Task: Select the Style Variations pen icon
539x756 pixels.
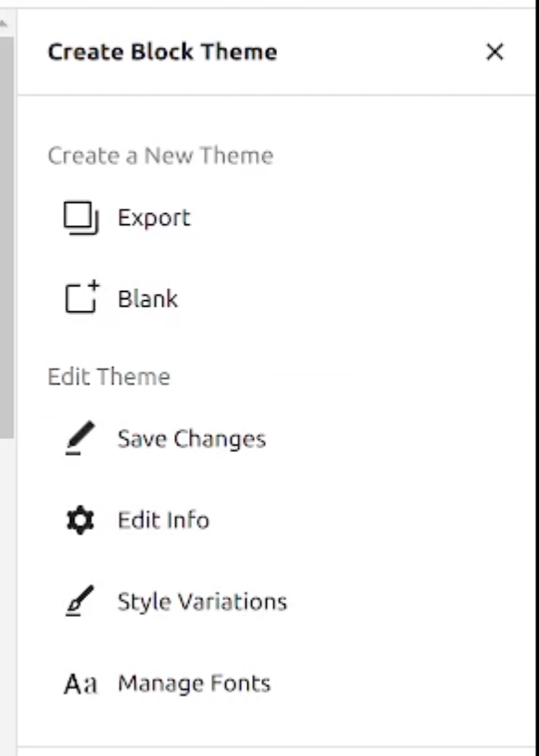Action: (x=81, y=600)
